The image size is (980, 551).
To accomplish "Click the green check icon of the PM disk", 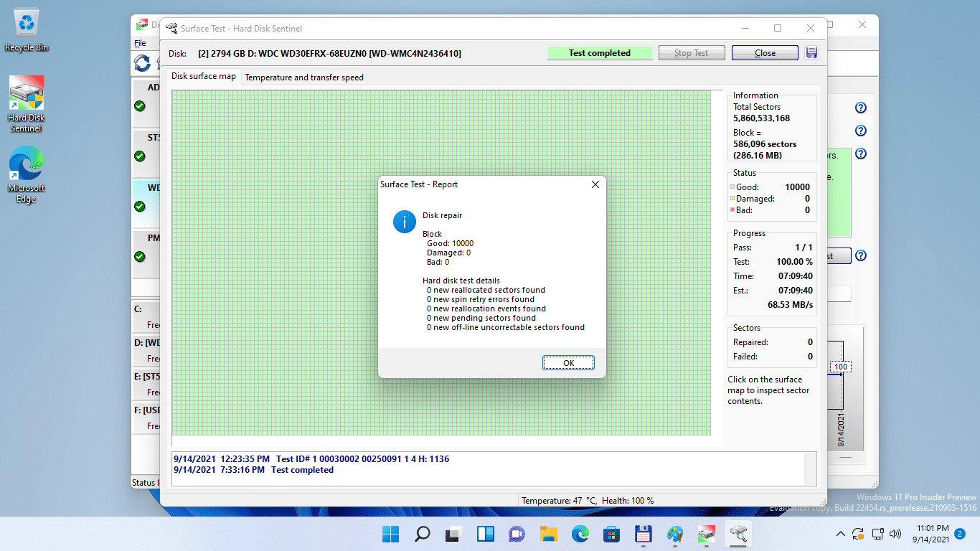I will point(140,257).
